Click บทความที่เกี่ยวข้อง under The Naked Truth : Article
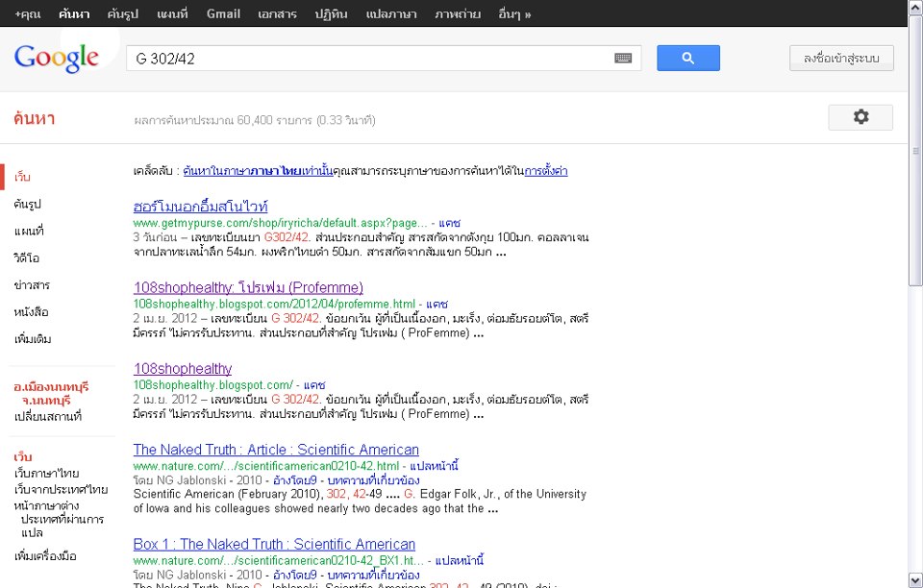923x588 pixels. [x=373, y=480]
